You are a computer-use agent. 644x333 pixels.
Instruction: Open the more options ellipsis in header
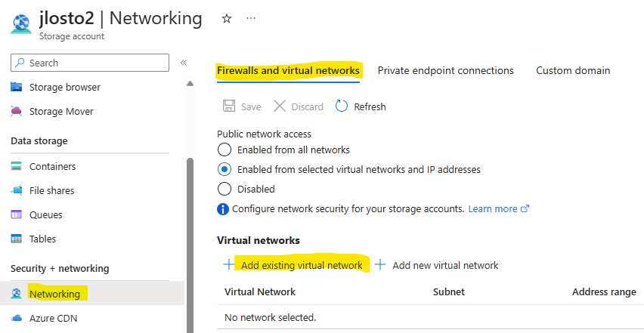[x=251, y=18]
